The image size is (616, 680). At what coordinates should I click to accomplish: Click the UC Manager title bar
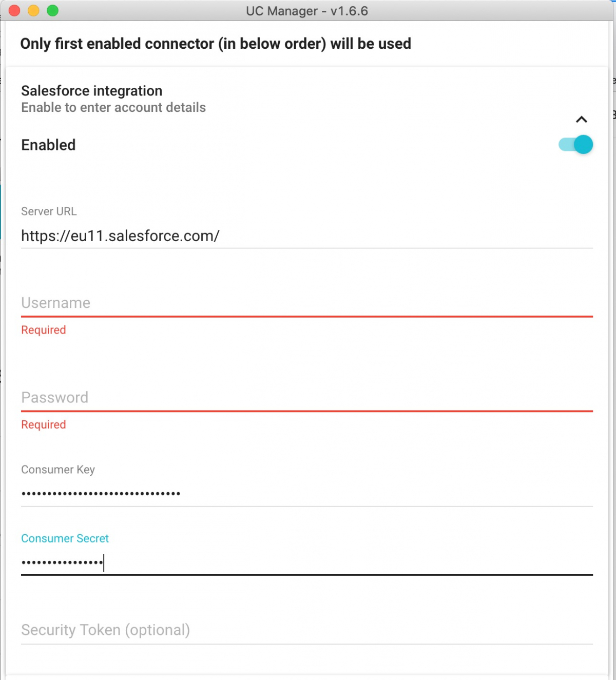click(308, 11)
